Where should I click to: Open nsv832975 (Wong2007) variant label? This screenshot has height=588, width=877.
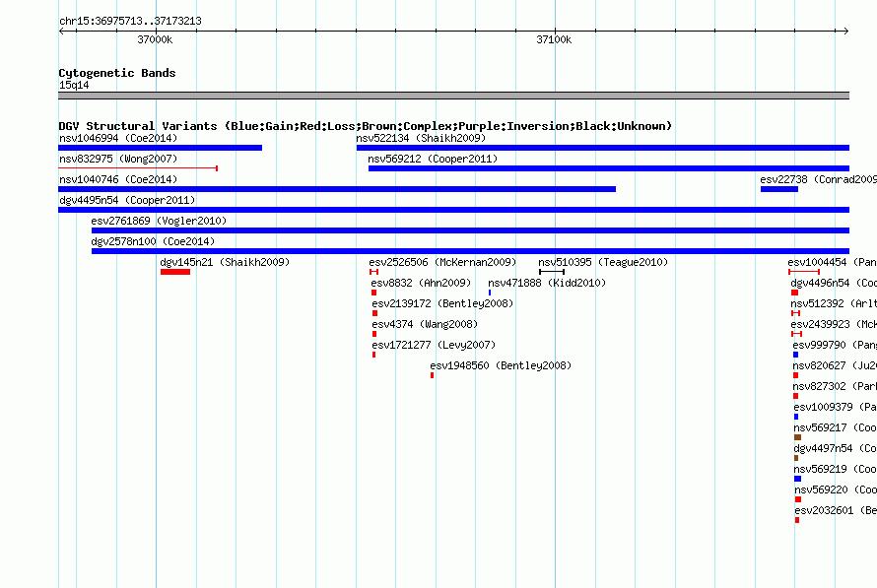(x=118, y=159)
